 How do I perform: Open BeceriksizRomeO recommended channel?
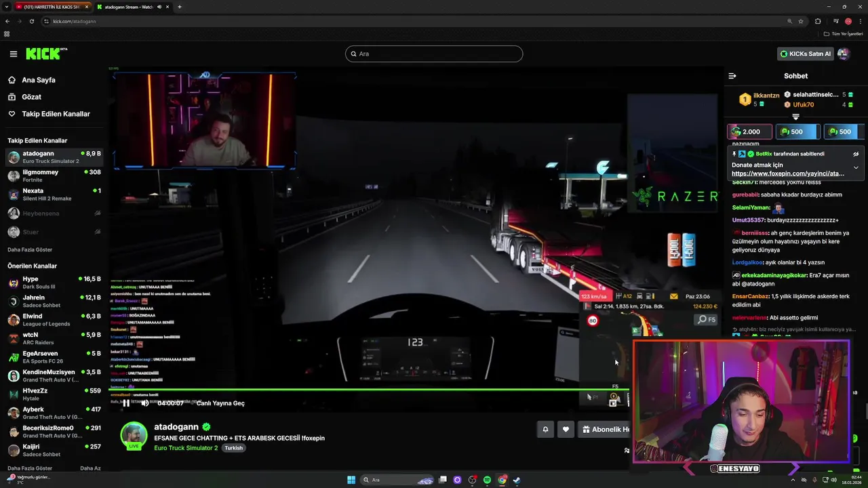(54, 432)
